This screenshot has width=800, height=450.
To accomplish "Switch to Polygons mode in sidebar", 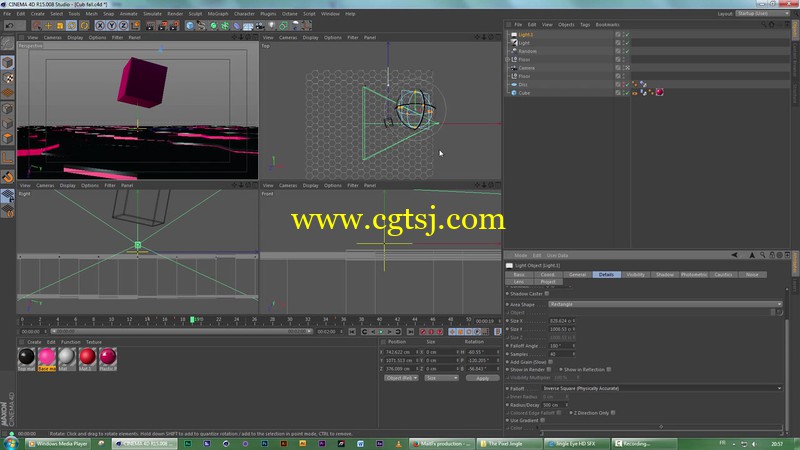I will [x=8, y=138].
